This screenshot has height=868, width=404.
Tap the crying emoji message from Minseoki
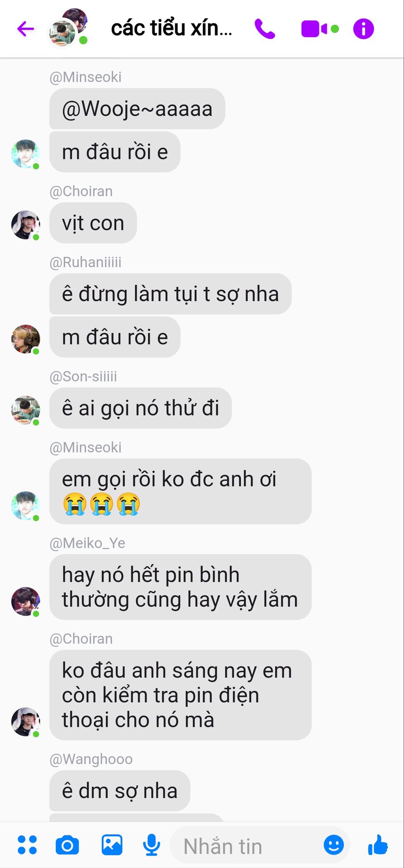(x=180, y=491)
